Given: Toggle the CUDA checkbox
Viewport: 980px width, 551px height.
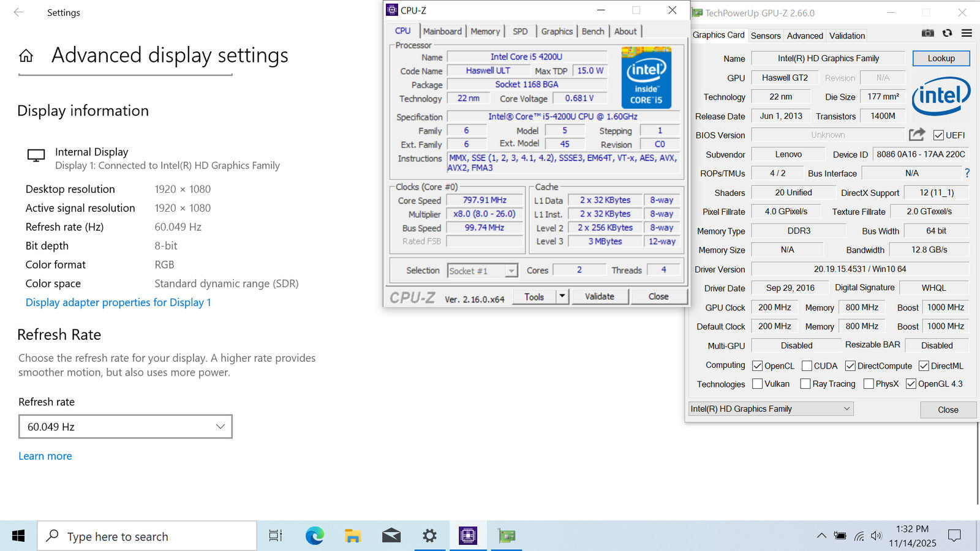Looking at the screenshot, I should 807,366.
